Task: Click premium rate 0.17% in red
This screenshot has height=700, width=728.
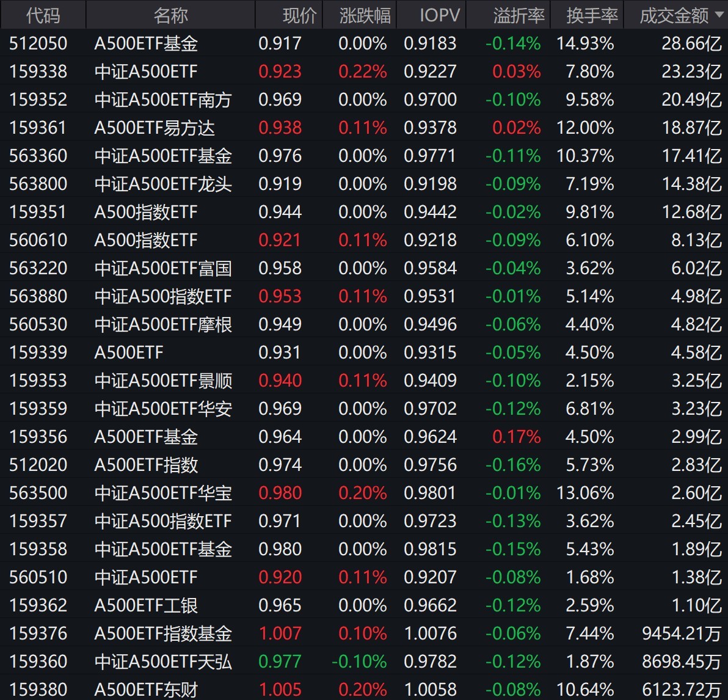Action: [516, 437]
